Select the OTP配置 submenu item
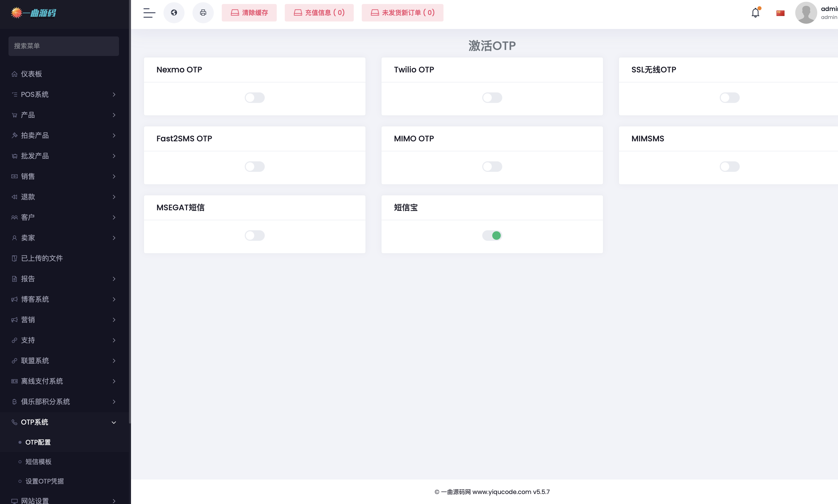This screenshot has height=504, width=838. pos(38,442)
